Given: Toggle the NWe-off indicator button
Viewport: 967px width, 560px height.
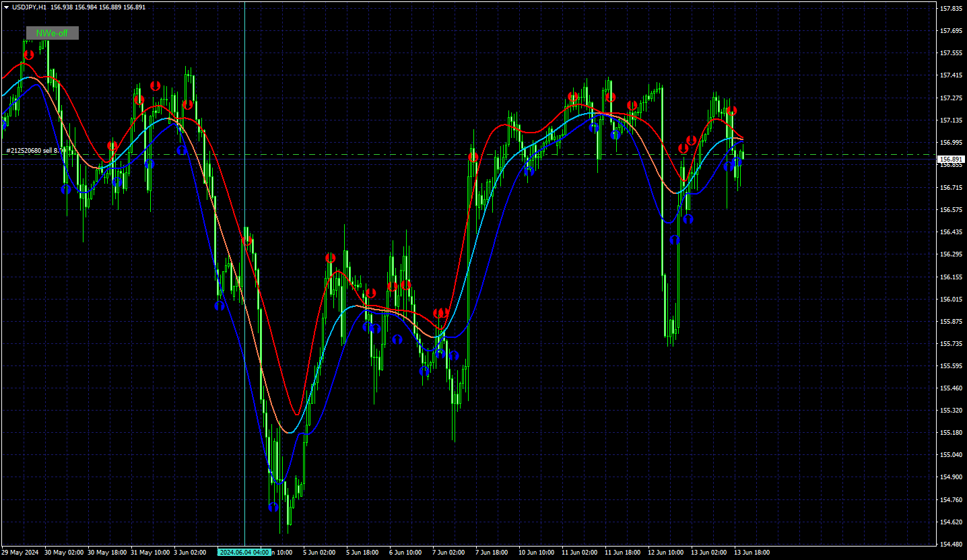Looking at the screenshot, I should tap(53, 33).
